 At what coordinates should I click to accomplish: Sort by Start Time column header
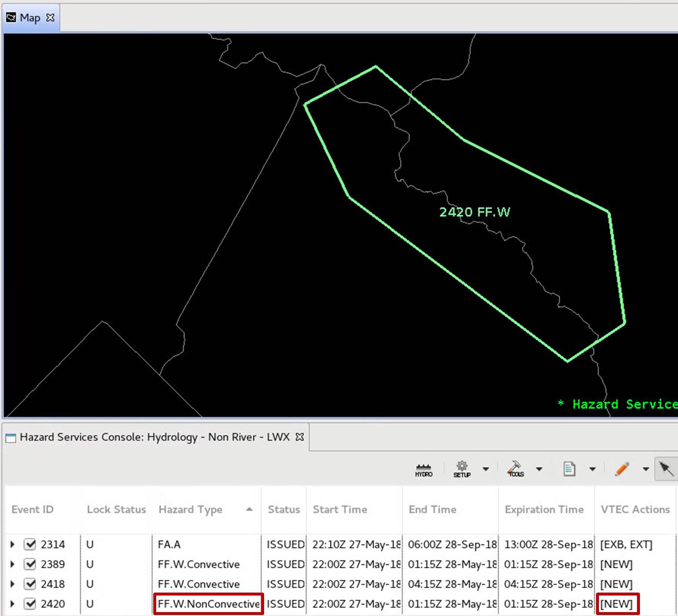(340, 509)
